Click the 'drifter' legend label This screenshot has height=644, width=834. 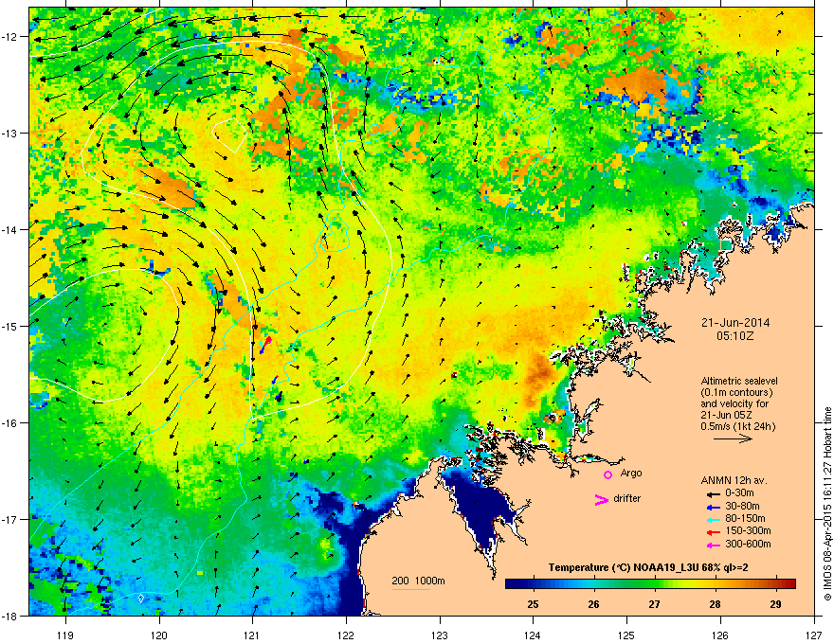pyautogui.click(x=627, y=498)
